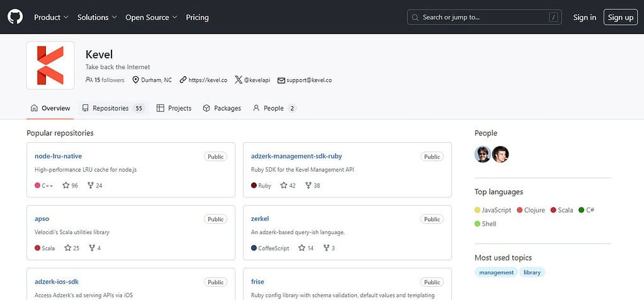Click Sign in
Image resolution: width=644 pixels, height=300 pixels.
point(584,17)
